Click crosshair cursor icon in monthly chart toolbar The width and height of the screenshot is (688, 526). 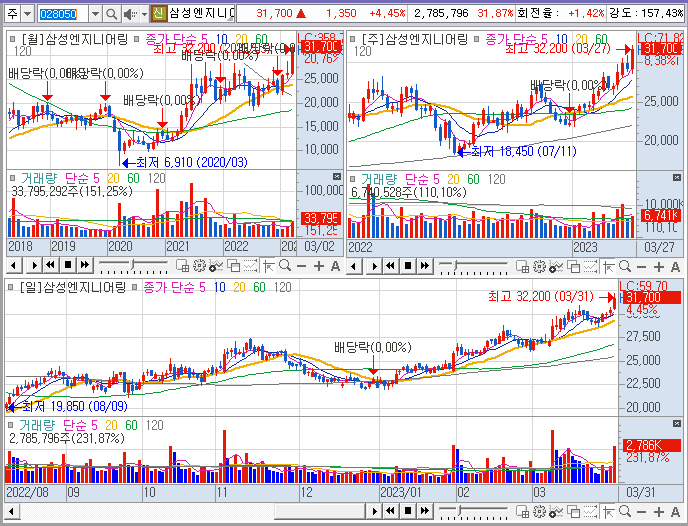pos(269,266)
